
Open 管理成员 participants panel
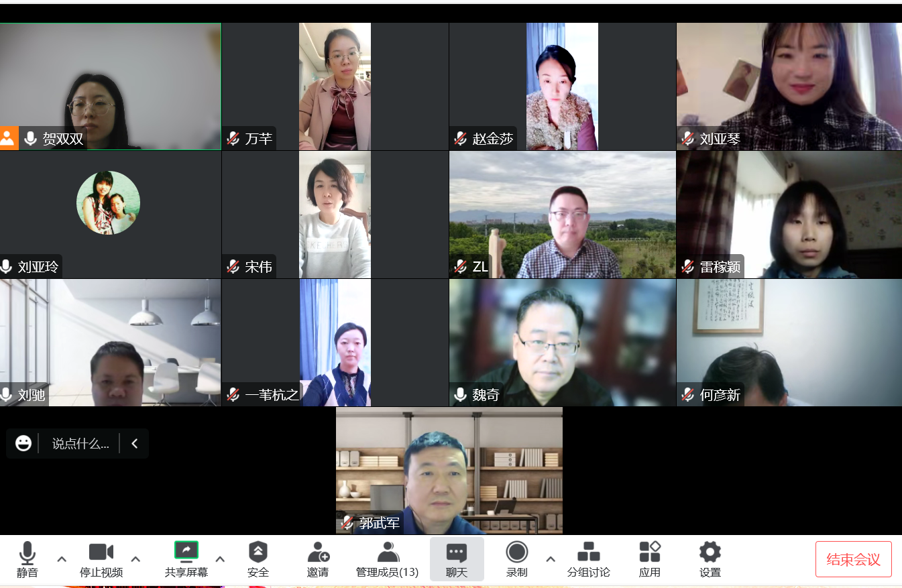pos(387,552)
